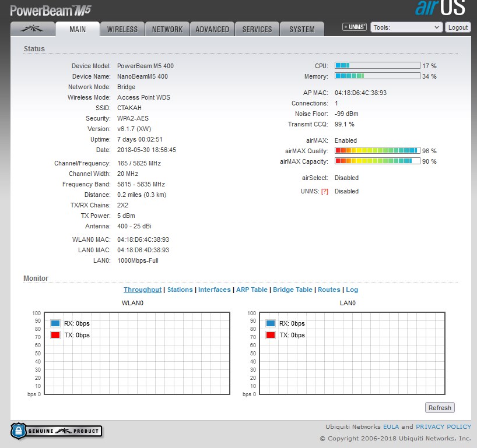Switch to the ADVANCED tab

click(x=212, y=29)
